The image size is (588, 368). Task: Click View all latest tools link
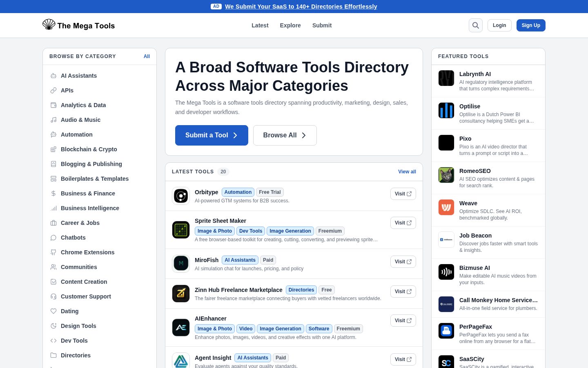point(407,172)
